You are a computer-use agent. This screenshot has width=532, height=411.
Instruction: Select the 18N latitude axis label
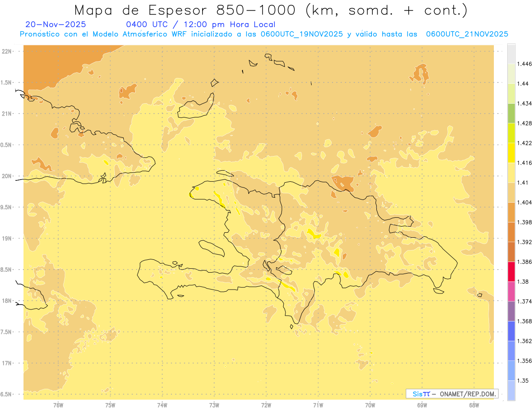click(7, 301)
